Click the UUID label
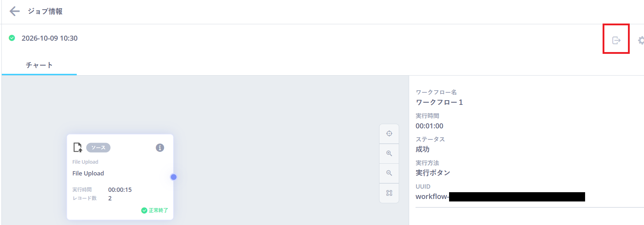This screenshot has height=225, width=644. coord(423,186)
